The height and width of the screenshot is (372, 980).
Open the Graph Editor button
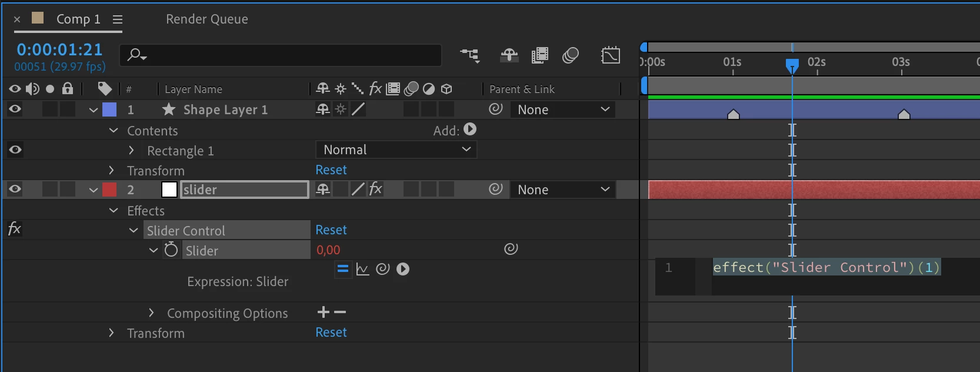coord(611,55)
